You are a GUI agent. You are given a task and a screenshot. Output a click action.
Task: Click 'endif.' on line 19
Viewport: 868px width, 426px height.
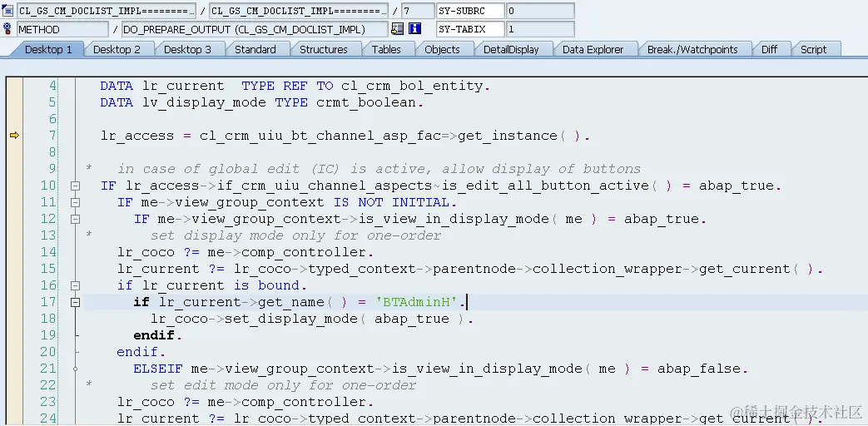point(158,335)
